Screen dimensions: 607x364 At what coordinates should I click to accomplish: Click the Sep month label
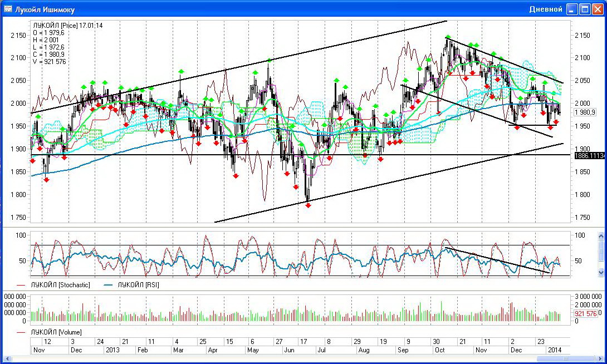coord(403,350)
